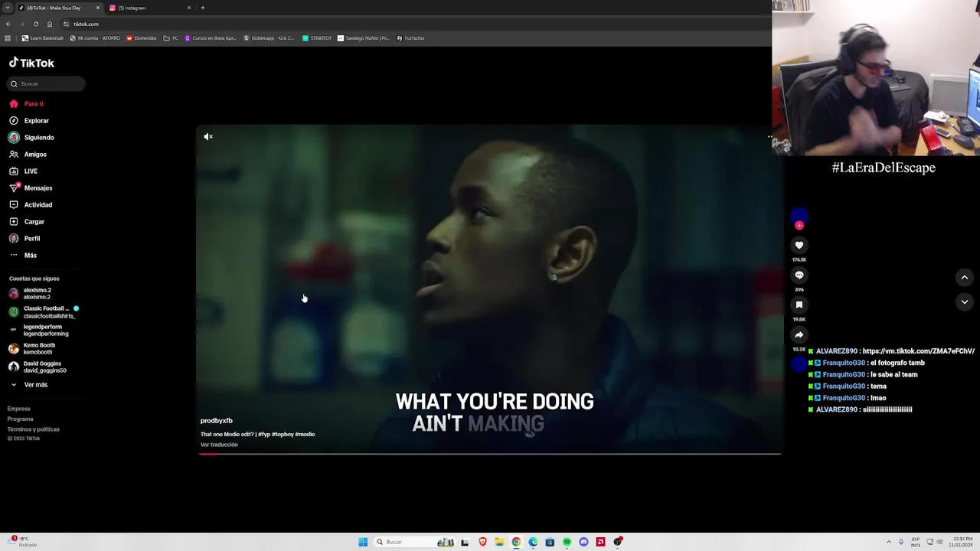Open File Explorer from taskbar
This screenshot has height=551, width=980.
(x=499, y=542)
